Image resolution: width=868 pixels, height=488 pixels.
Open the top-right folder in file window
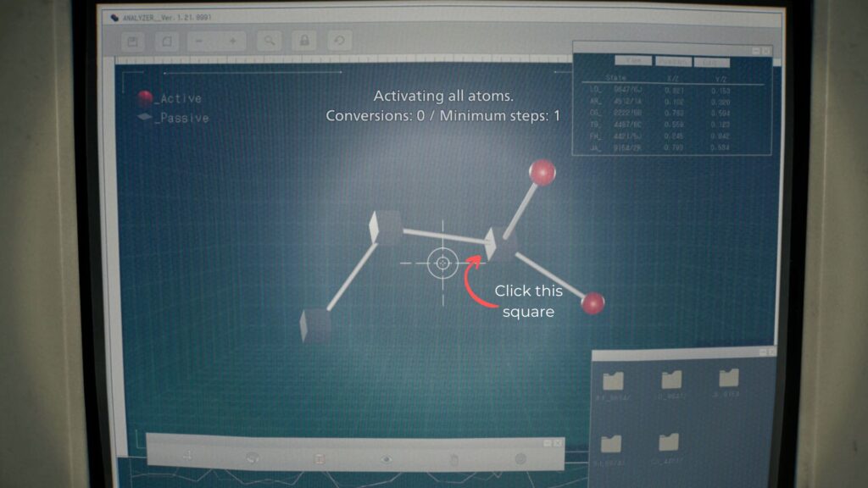point(729,379)
